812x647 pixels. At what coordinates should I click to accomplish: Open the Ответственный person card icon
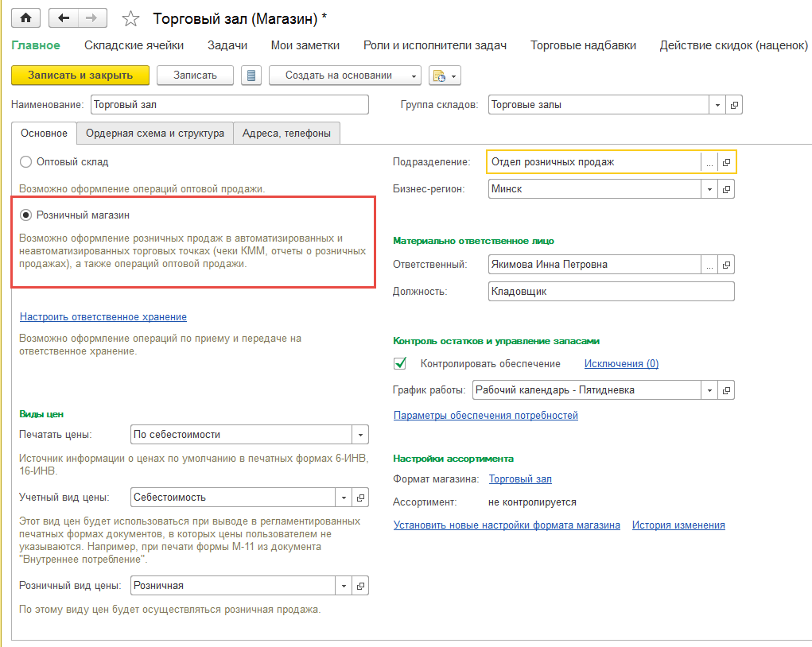pyautogui.click(x=726, y=265)
